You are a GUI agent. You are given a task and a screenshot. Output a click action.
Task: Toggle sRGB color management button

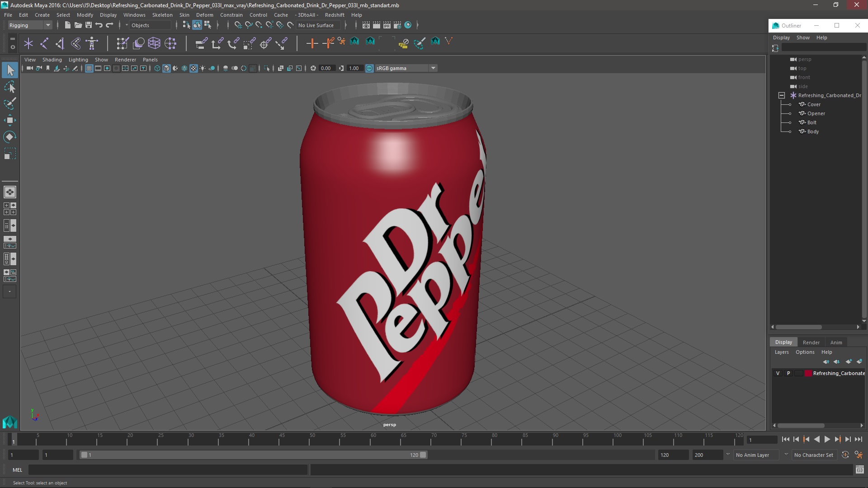click(x=369, y=68)
